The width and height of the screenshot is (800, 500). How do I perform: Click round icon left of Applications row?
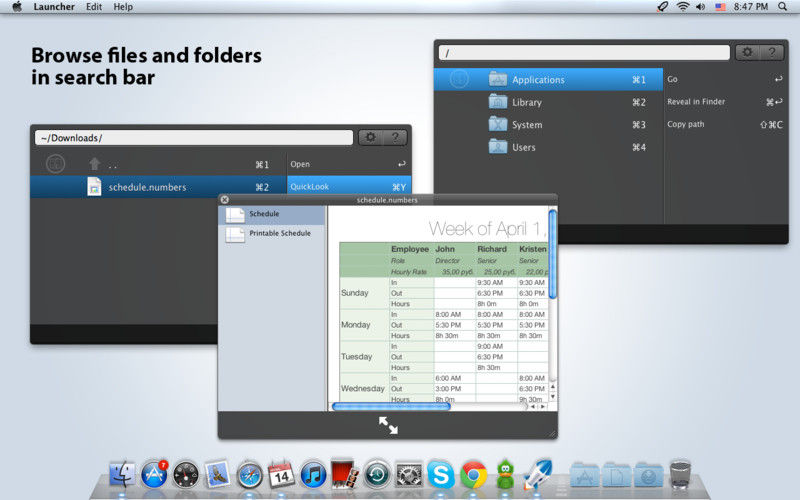[459, 79]
